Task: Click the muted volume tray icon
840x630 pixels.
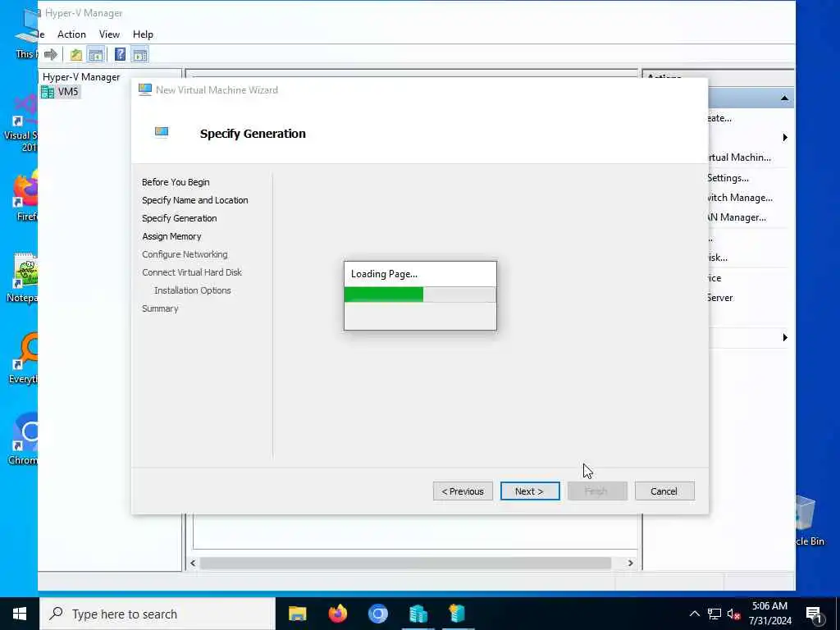Action: (x=733, y=614)
